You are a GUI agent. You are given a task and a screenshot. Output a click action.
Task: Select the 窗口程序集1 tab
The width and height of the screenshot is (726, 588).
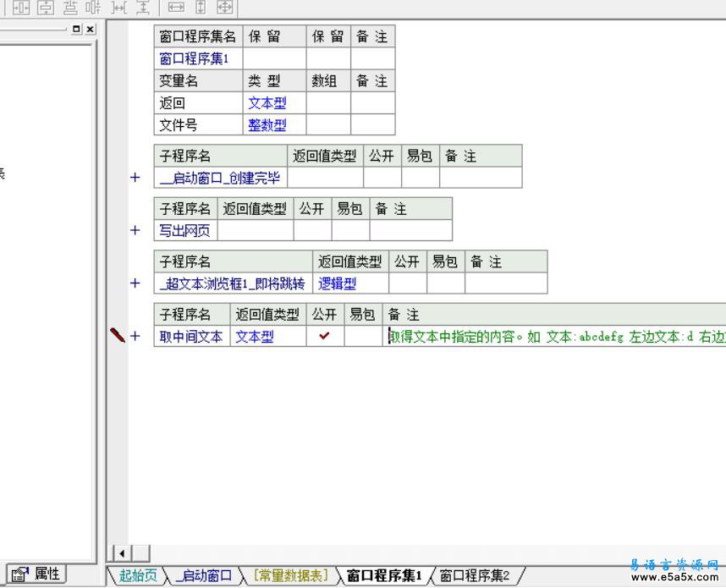click(x=384, y=575)
